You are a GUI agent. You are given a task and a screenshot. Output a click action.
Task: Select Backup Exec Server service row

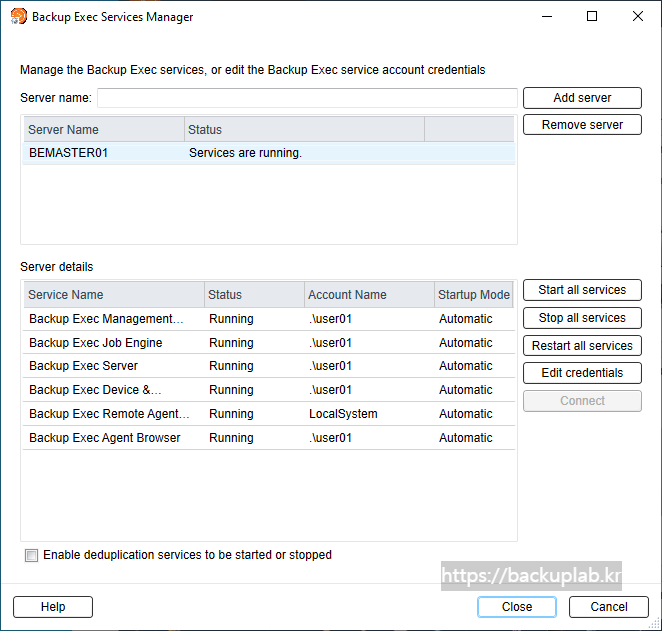[269, 366]
